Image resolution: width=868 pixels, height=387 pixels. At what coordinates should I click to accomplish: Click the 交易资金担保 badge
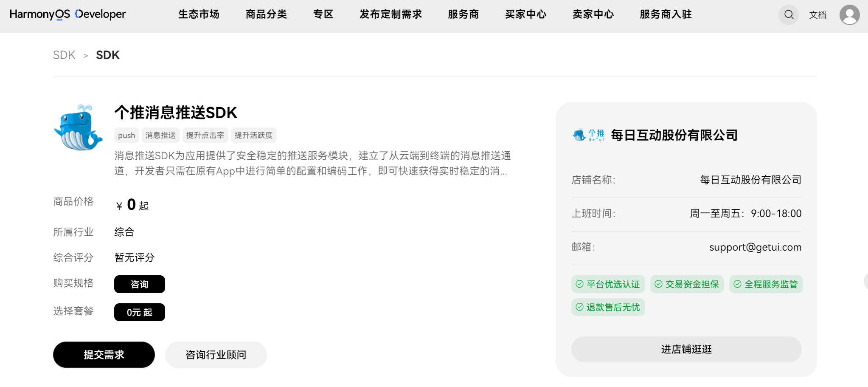click(x=687, y=284)
